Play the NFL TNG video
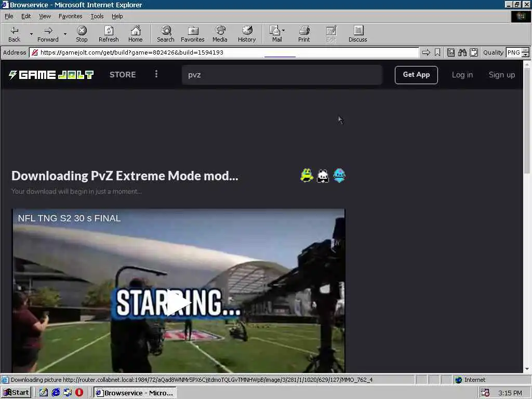532x399 pixels. [x=179, y=302]
